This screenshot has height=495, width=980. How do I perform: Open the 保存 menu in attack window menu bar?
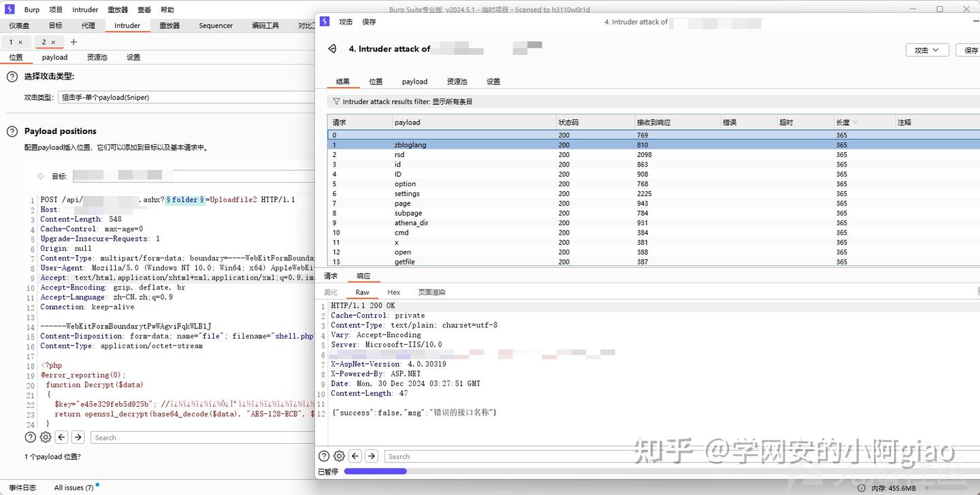(369, 22)
